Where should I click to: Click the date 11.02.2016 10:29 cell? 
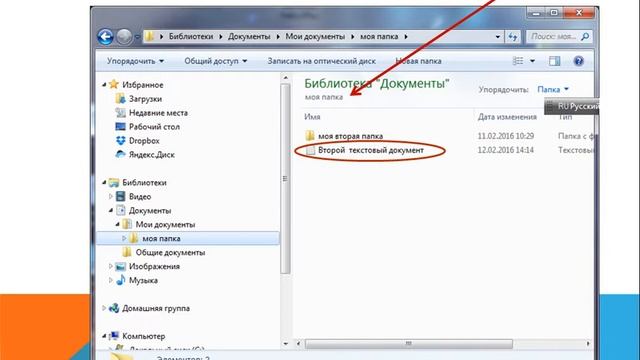(x=506, y=136)
